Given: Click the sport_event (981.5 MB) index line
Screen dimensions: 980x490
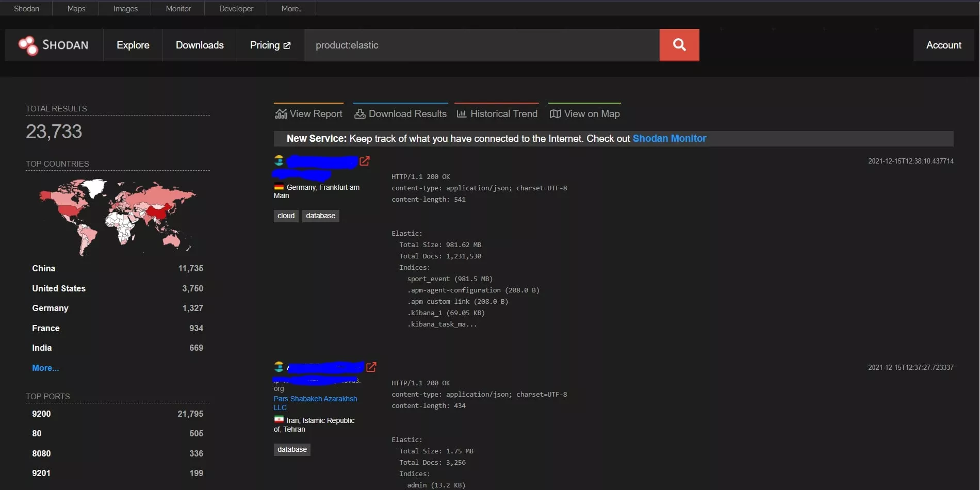Looking at the screenshot, I should tap(450, 279).
